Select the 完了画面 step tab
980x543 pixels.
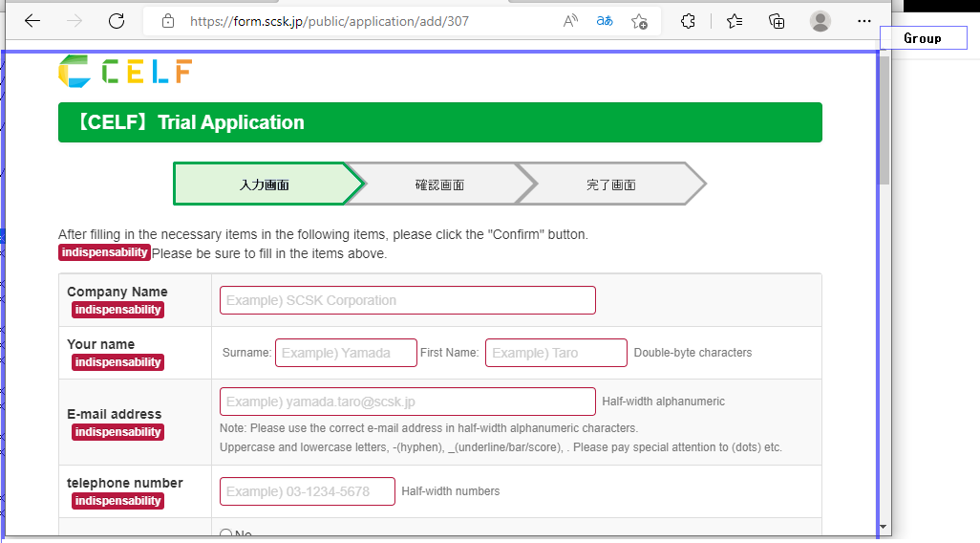click(610, 185)
